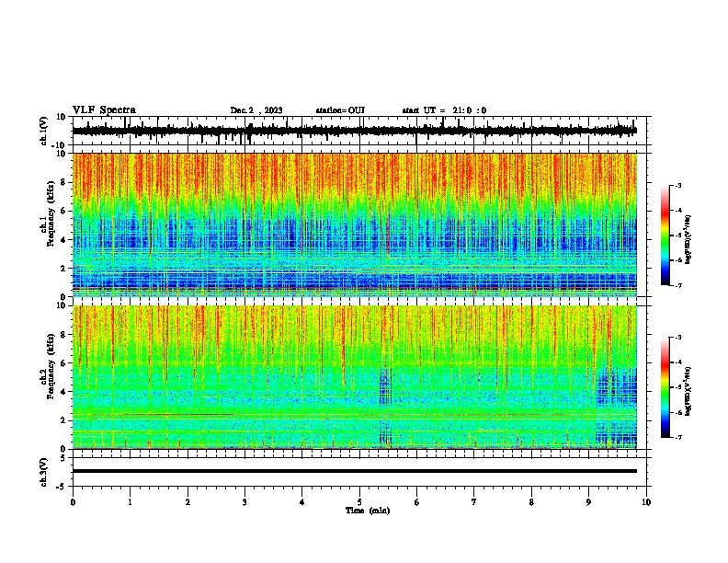This screenshot has height=563, width=728.
Task: Click the "4" kHz tick of ch.1 spectrogram
Action: point(63,240)
